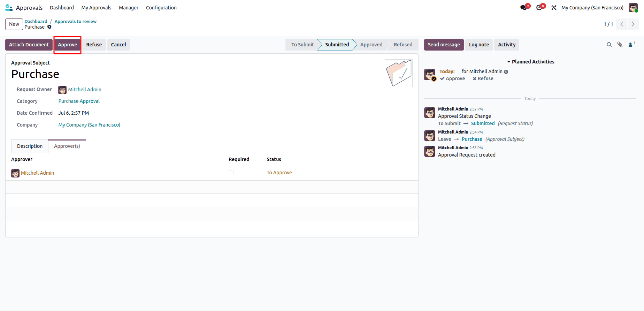644x311 pixels.
Task: Open the user avatar menu
Action: [x=633, y=8]
